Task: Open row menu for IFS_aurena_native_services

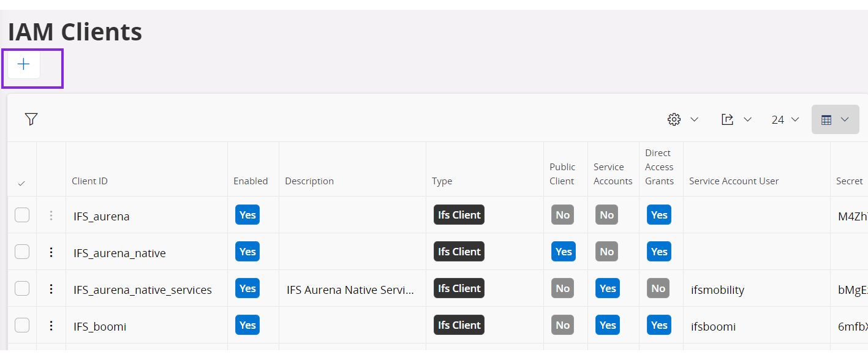Action: (51, 289)
